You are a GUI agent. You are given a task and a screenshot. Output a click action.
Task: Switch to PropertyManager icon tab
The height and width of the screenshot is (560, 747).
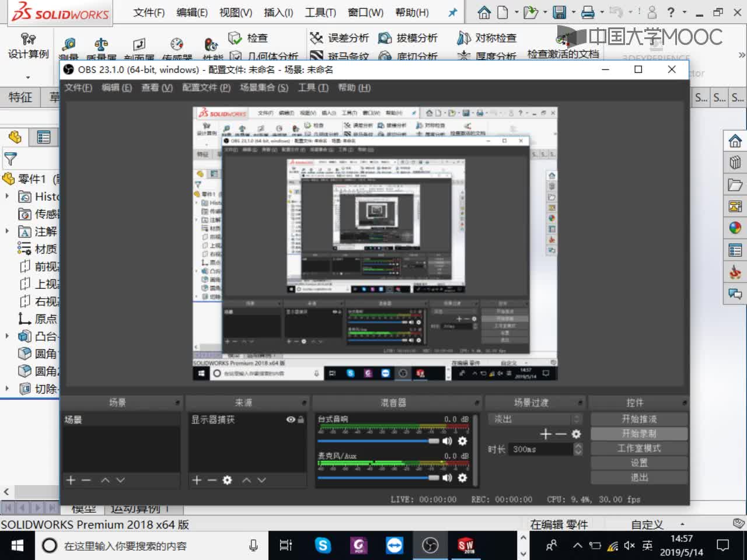[44, 137]
